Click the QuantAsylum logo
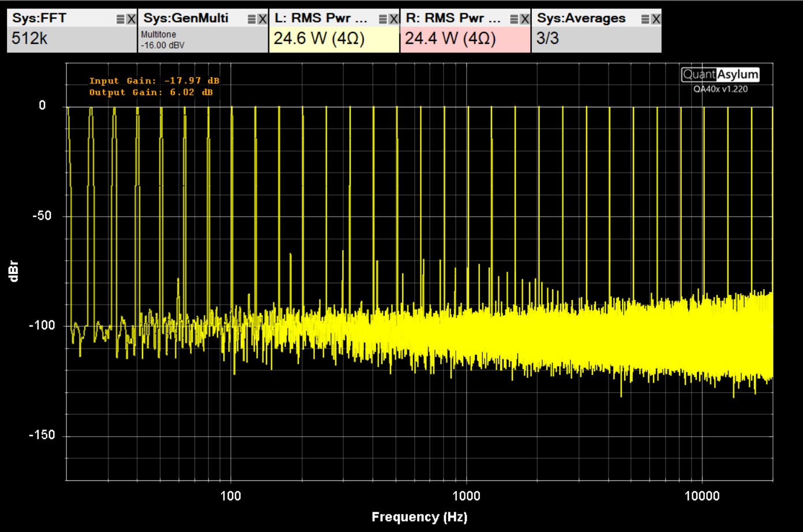803x532 pixels. pos(720,74)
